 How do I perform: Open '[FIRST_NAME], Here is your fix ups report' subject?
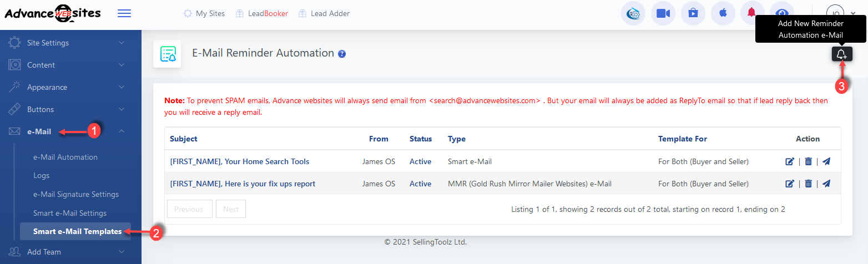click(243, 184)
